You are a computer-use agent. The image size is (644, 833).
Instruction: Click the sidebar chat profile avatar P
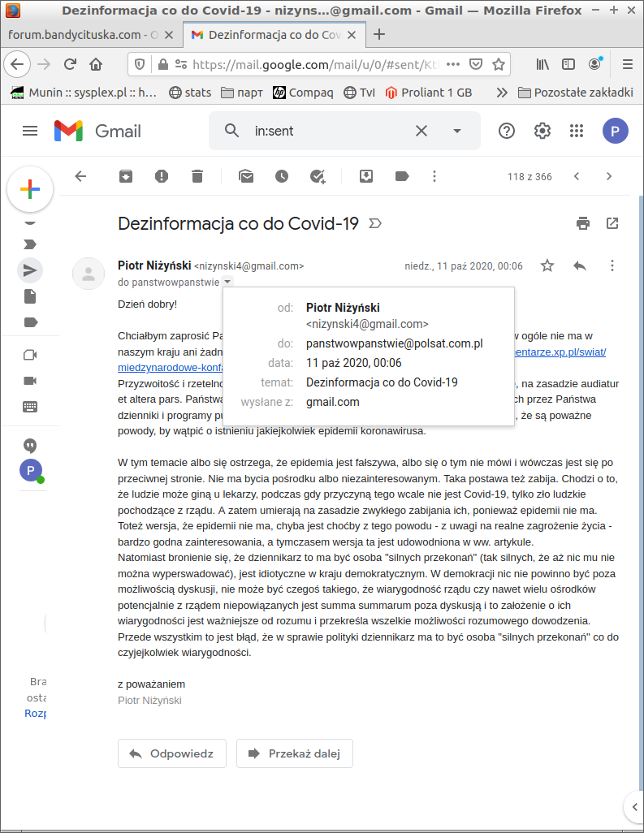pos(31,470)
